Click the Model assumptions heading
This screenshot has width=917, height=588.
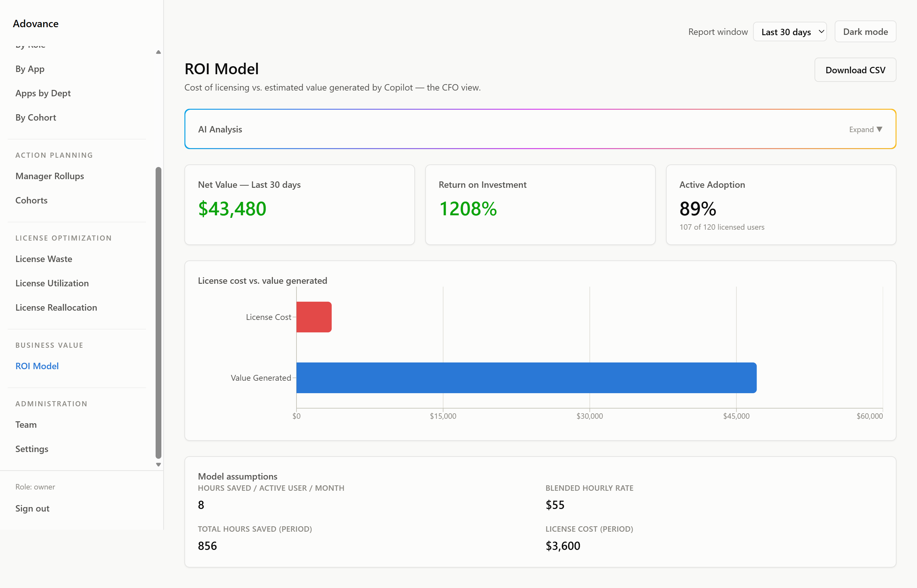(x=238, y=476)
